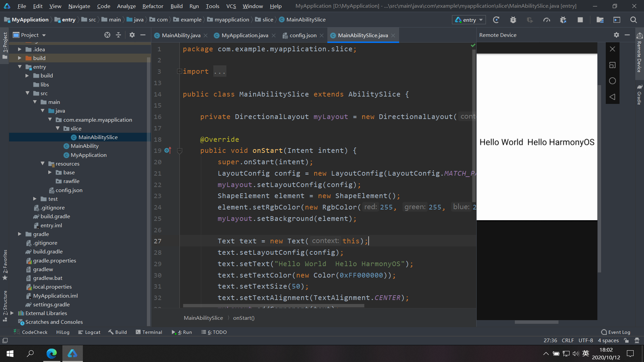644x362 pixels.
Task: Toggle the Event Log tool window
Action: click(x=616, y=332)
